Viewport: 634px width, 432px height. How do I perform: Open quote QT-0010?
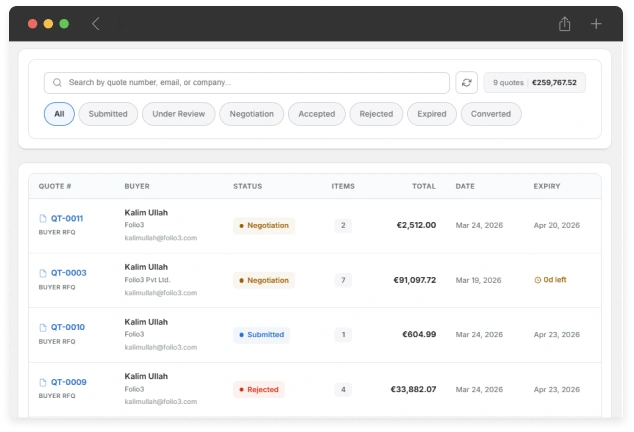tap(68, 327)
